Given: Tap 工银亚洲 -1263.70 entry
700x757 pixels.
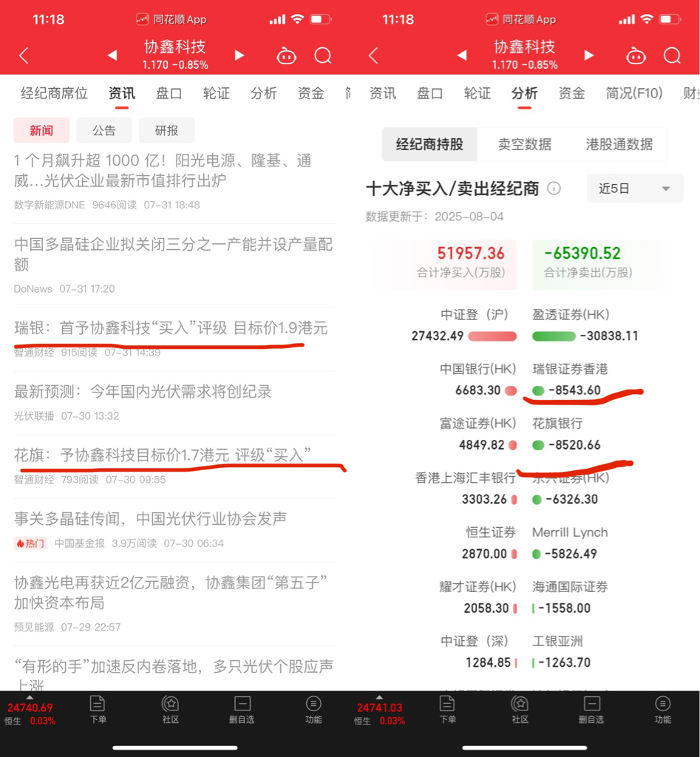Looking at the screenshot, I should [x=562, y=652].
